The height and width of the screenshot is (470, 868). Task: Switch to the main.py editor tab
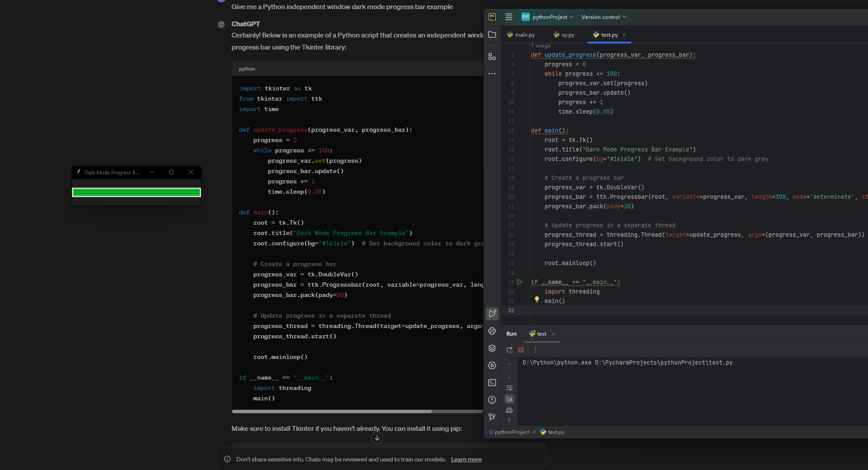(x=521, y=35)
